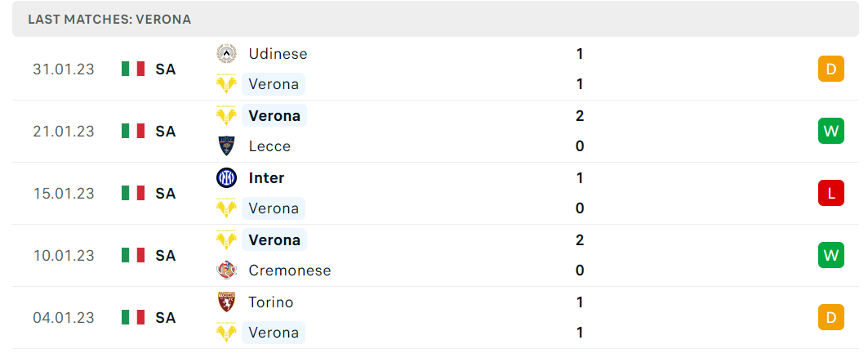
Task: Select the Torino team name
Action: click(271, 302)
